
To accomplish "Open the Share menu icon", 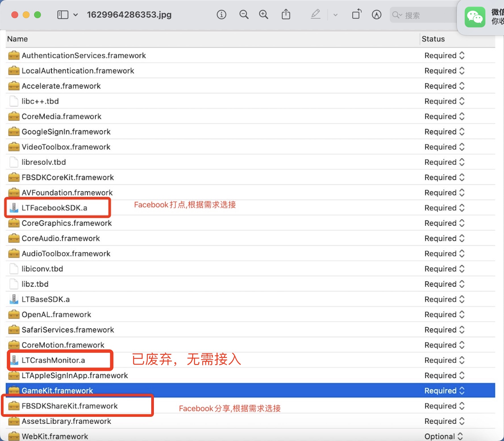I will (286, 14).
